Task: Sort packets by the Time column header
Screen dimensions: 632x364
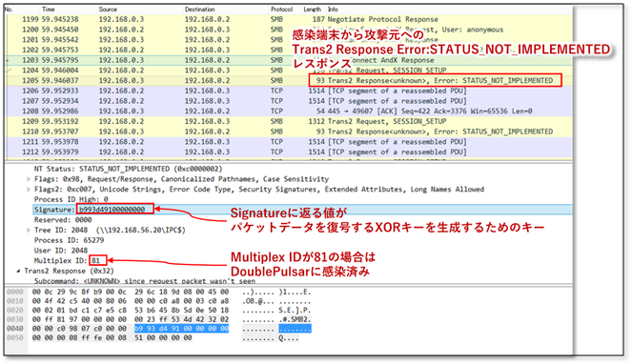Action: click(x=49, y=10)
